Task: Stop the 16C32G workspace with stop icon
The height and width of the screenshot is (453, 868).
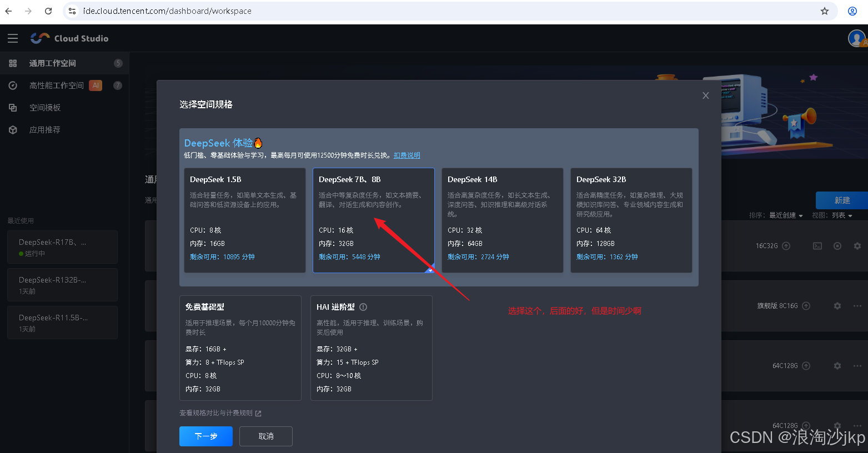Action: coord(837,246)
